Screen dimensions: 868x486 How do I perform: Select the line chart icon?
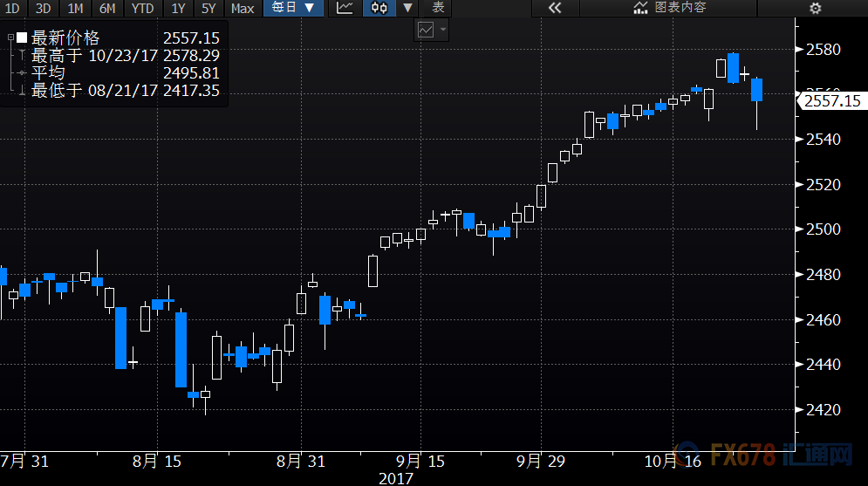[x=345, y=8]
